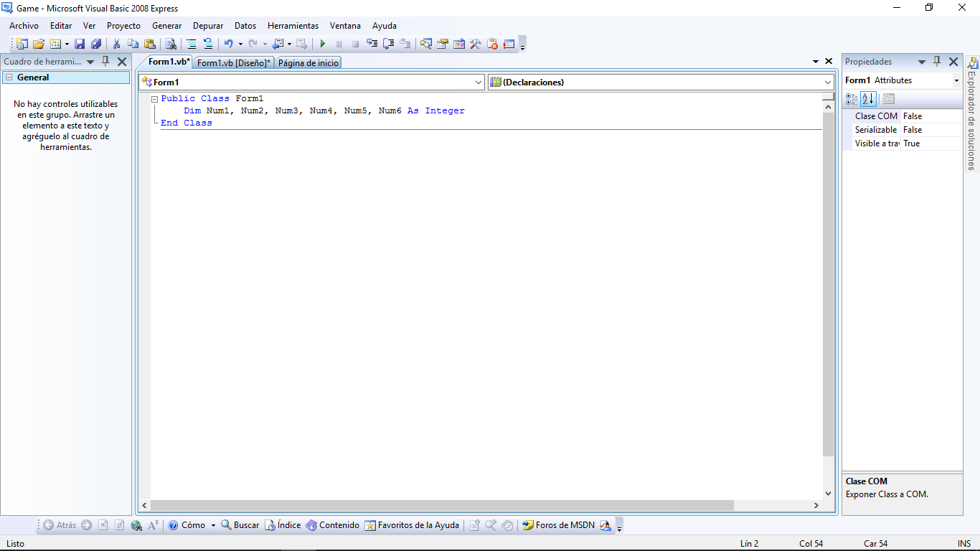Switch to the Página de inicio tab
This screenshot has height=551, width=980.
pyautogui.click(x=308, y=63)
